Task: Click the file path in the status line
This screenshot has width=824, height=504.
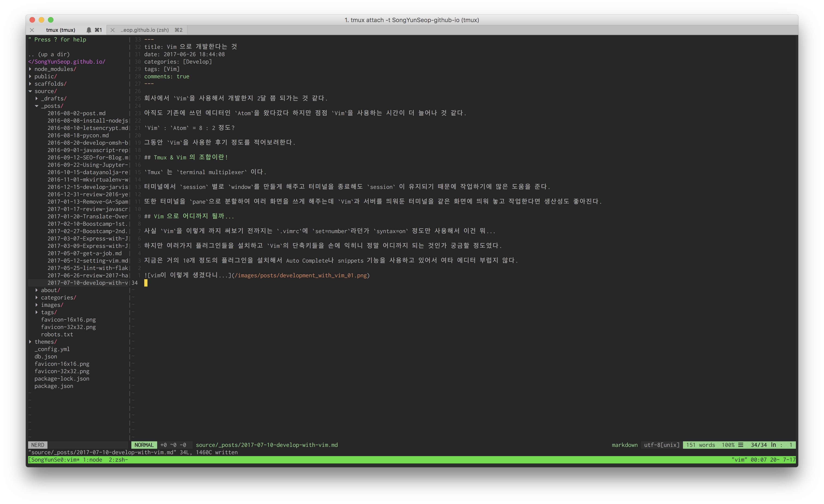Action: [267, 445]
